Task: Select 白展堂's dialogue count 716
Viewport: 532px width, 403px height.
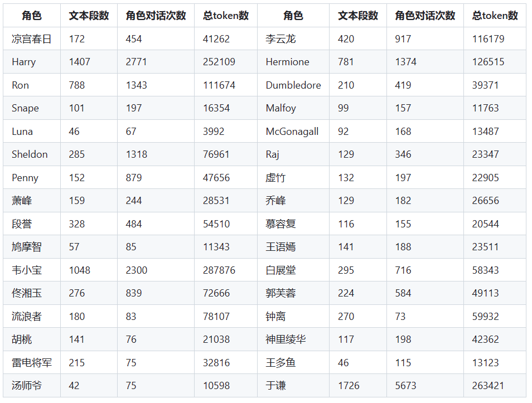Action: click(403, 270)
